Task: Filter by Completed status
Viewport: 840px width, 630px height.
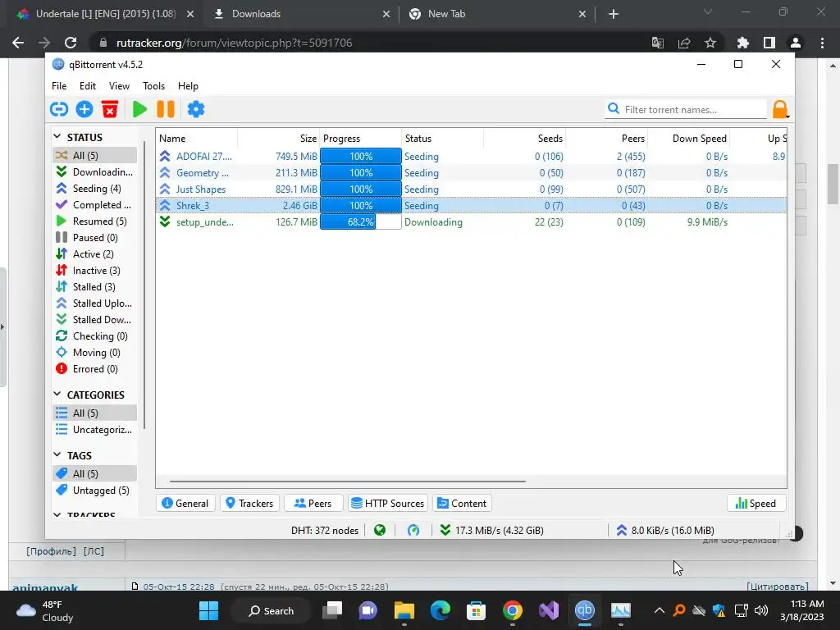Action: [94, 205]
